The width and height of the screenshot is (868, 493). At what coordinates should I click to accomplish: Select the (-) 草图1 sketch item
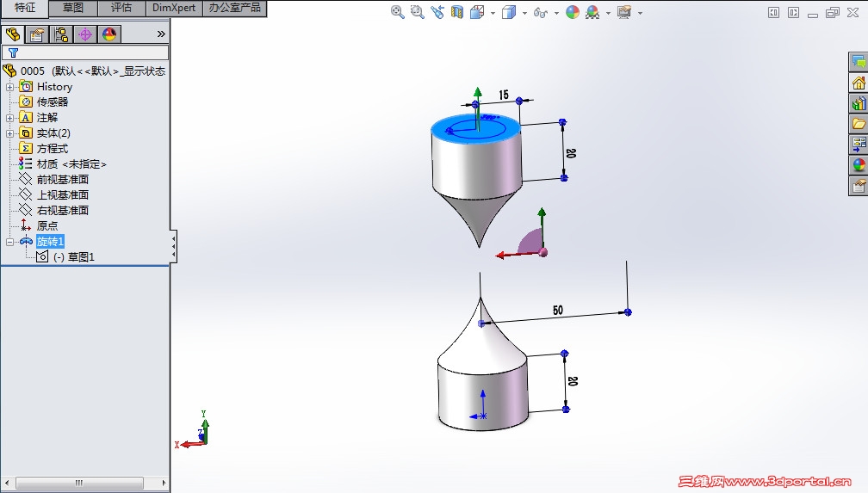coord(74,256)
